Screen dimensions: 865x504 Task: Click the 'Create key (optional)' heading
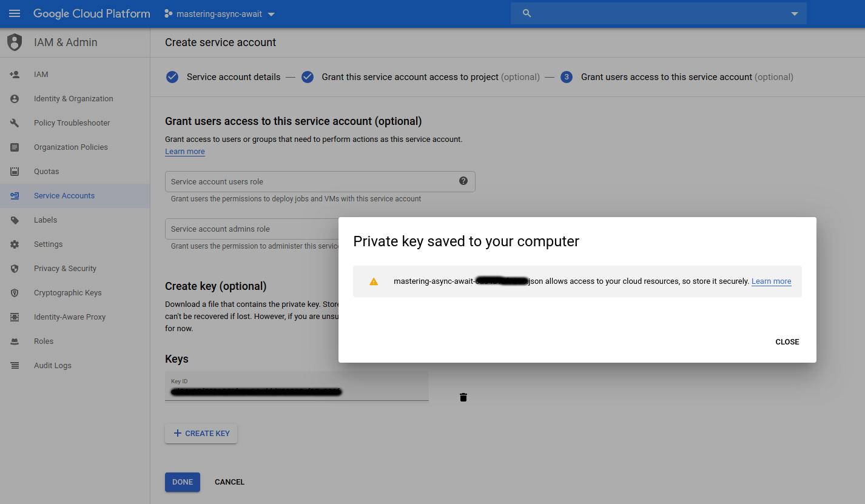(x=216, y=286)
